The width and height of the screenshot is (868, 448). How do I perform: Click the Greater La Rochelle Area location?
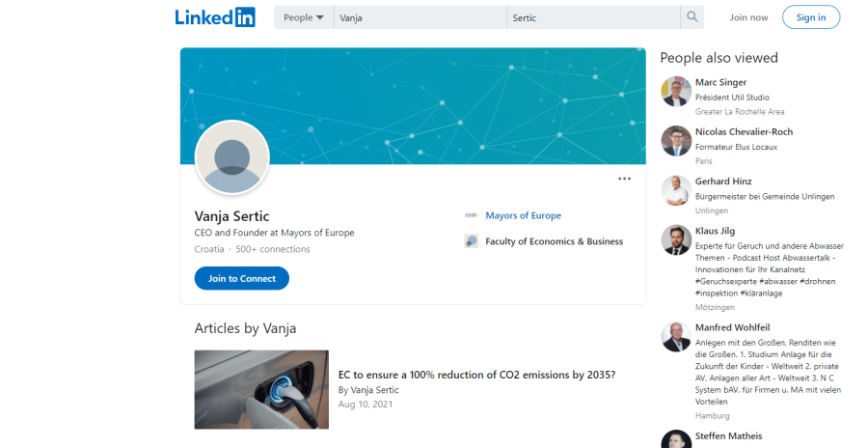pos(740,111)
